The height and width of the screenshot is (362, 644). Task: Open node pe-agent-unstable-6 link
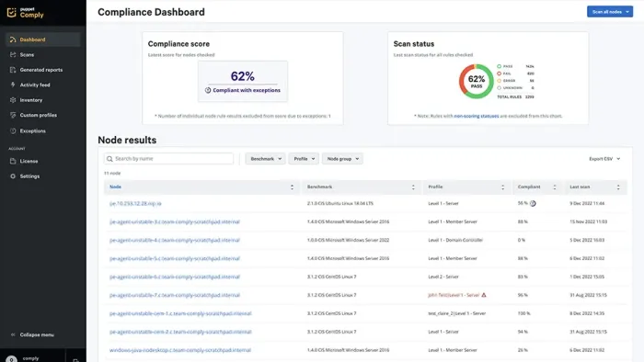click(175, 277)
